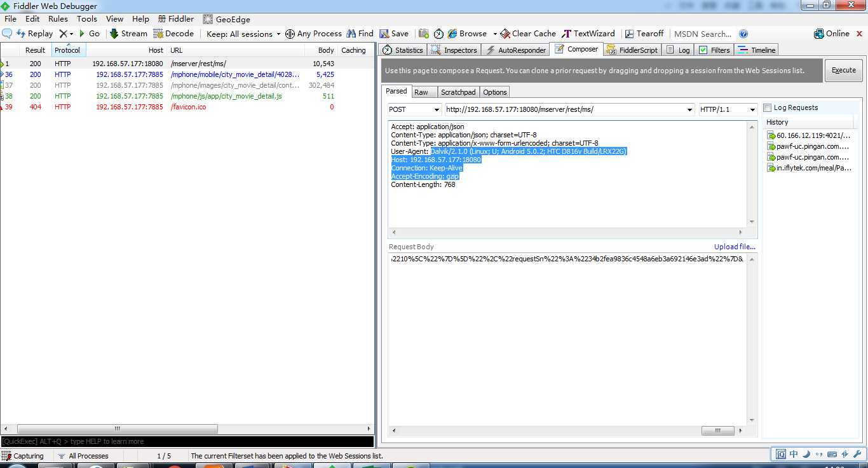The image size is (868, 468).
Task: Sort sessions by Result column header
Action: [35, 50]
